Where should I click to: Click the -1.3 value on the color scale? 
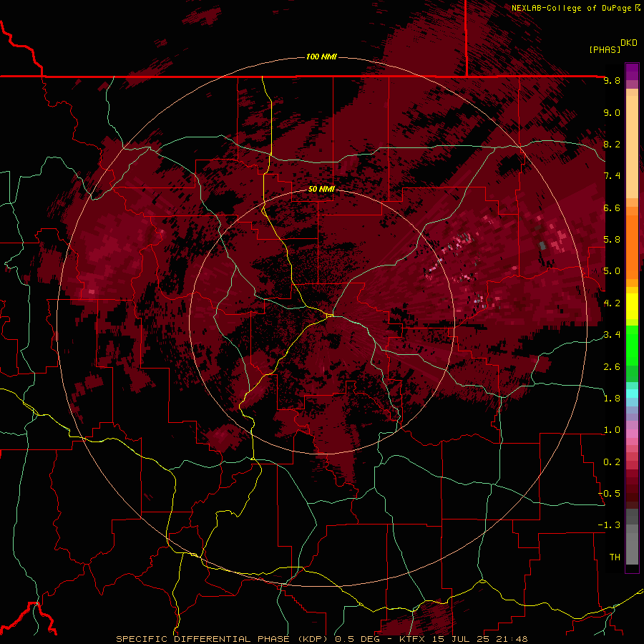click(x=609, y=525)
